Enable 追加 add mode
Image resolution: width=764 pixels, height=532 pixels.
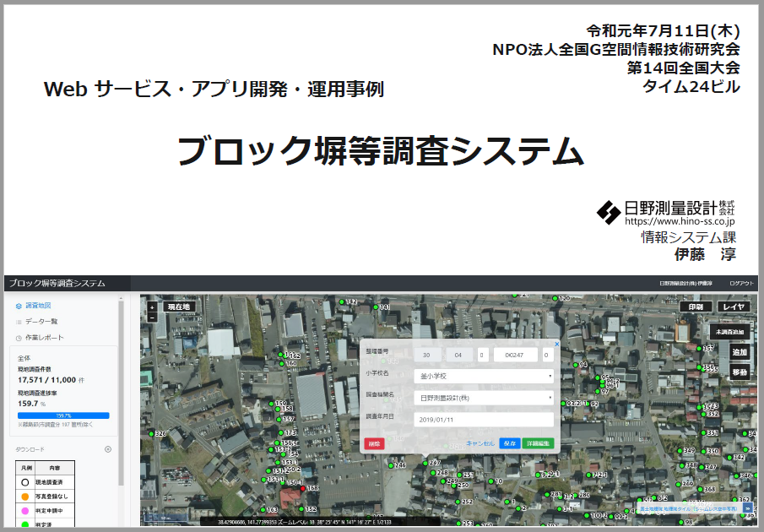point(739,352)
